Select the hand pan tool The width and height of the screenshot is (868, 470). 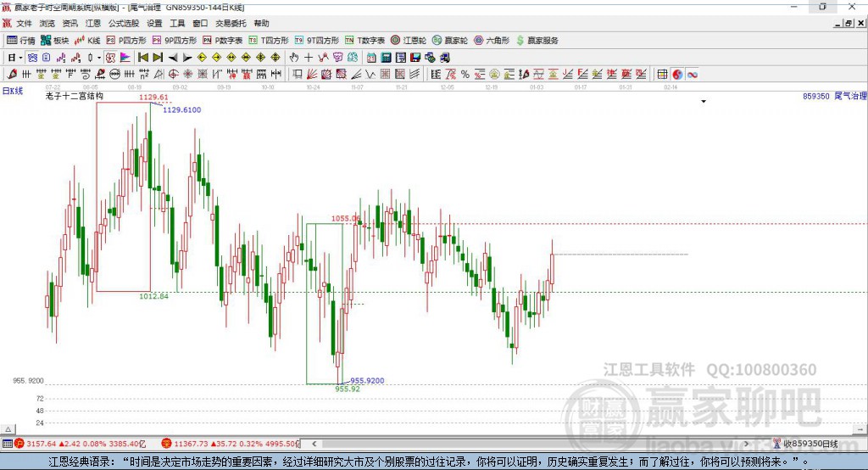coord(294,58)
